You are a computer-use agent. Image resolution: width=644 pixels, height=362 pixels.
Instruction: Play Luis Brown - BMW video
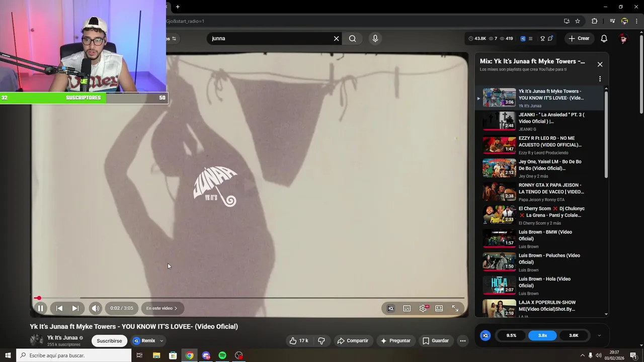(x=539, y=239)
